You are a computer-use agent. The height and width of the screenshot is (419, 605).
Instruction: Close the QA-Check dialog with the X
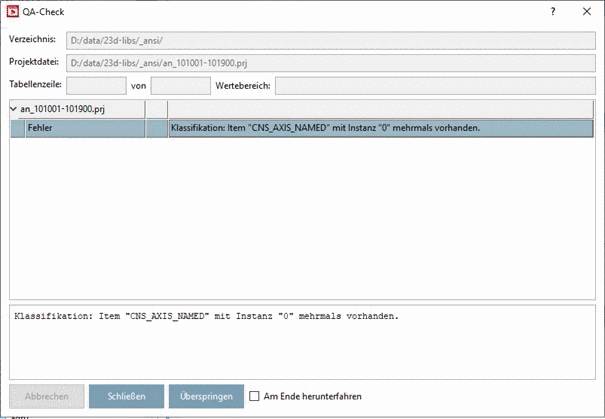point(586,12)
